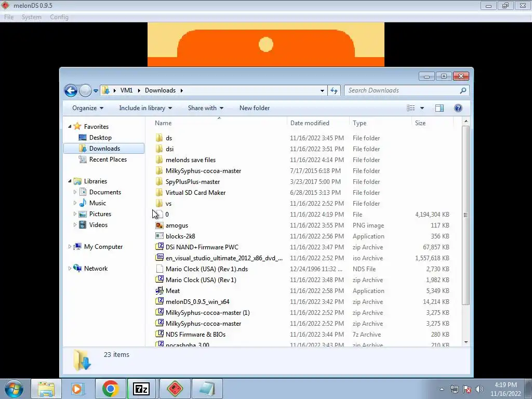The image size is (532, 399).
Task: Open the More view options arrow
Action: 422,108
